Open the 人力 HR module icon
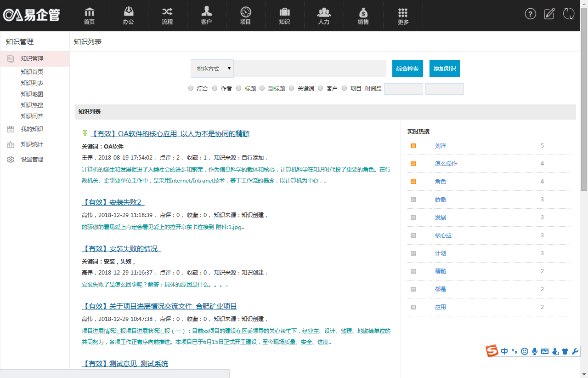This screenshot has width=588, height=378. 324,15
